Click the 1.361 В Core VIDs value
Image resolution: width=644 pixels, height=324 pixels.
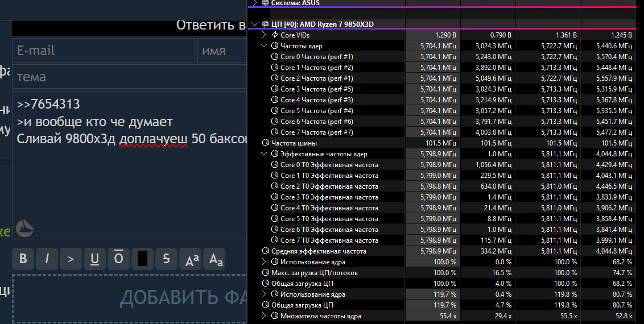(567, 35)
